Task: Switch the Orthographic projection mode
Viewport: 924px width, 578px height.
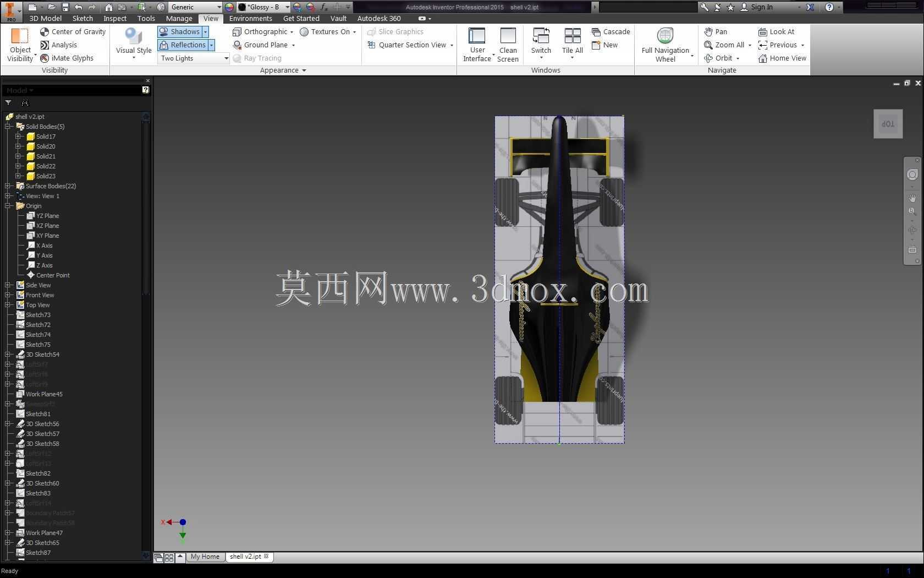Action: (x=260, y=32)
